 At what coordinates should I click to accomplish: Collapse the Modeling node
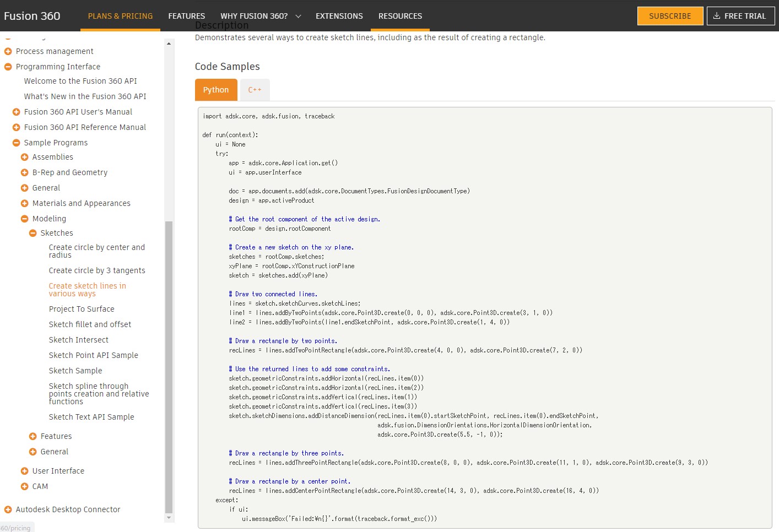click(25, 219)
